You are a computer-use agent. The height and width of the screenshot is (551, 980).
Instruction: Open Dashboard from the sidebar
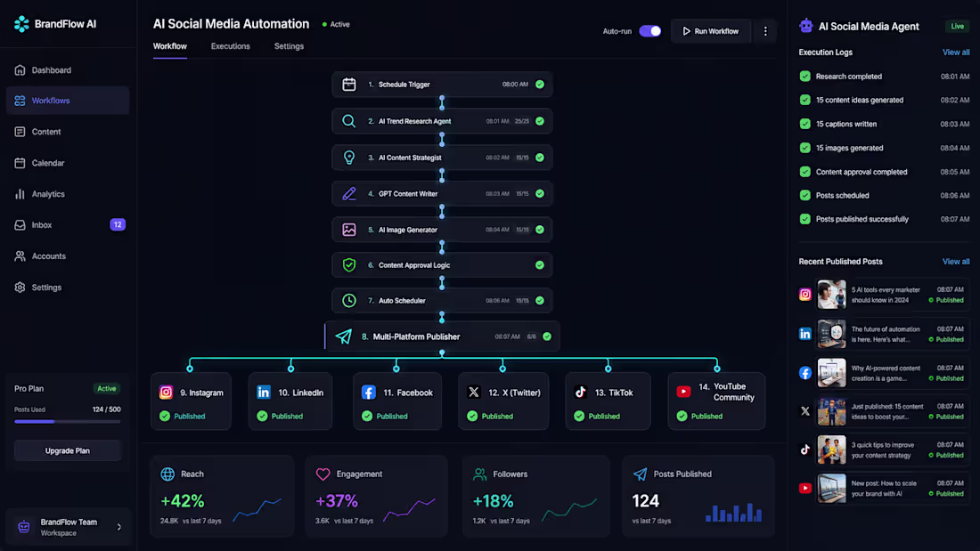coord(68,70)
